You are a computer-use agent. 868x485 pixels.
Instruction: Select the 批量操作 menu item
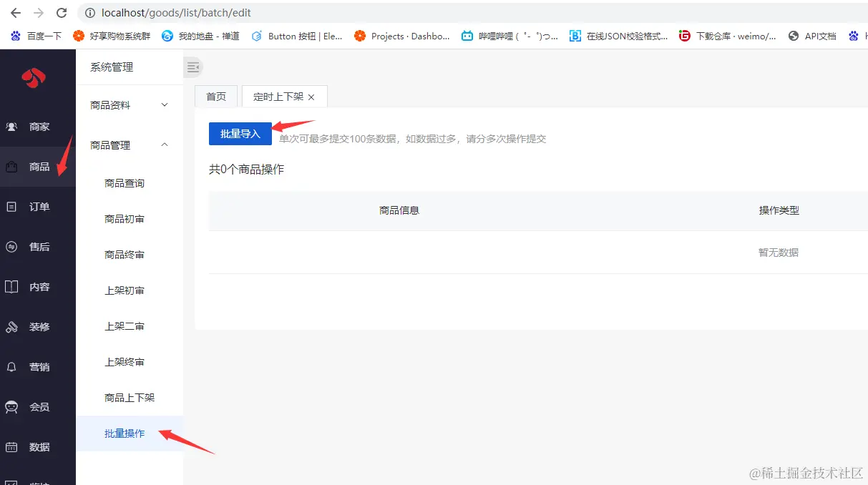tap(130, 433)
